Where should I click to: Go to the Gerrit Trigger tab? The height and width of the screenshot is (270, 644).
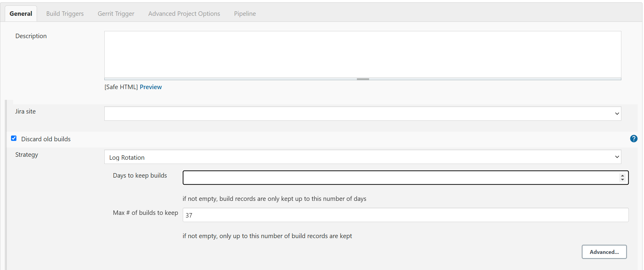[116, 14]
